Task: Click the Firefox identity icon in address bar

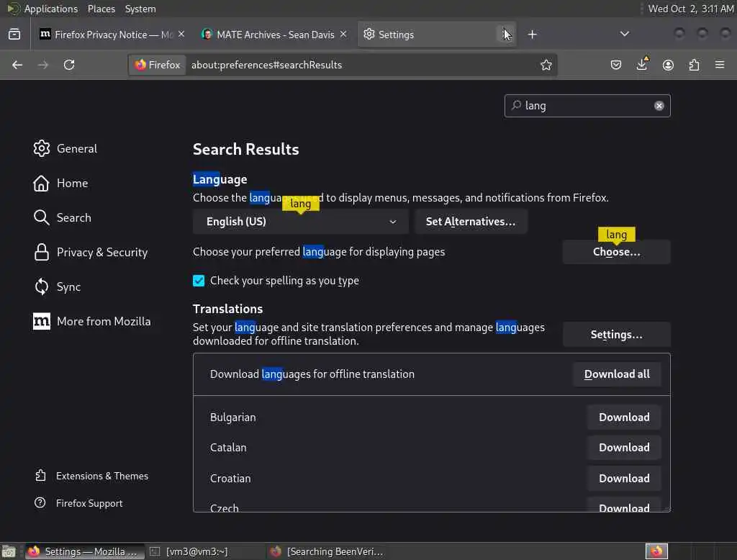Action: [x=158, y=65]
